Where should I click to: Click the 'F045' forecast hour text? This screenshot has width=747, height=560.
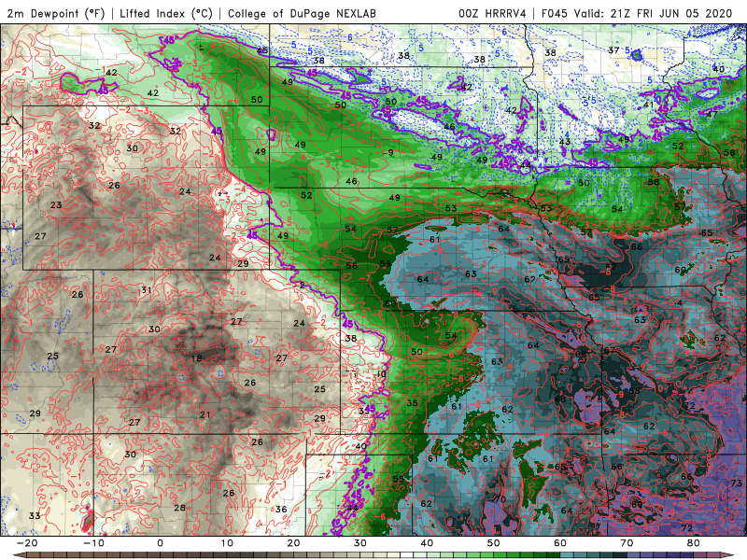coord(554,13)
